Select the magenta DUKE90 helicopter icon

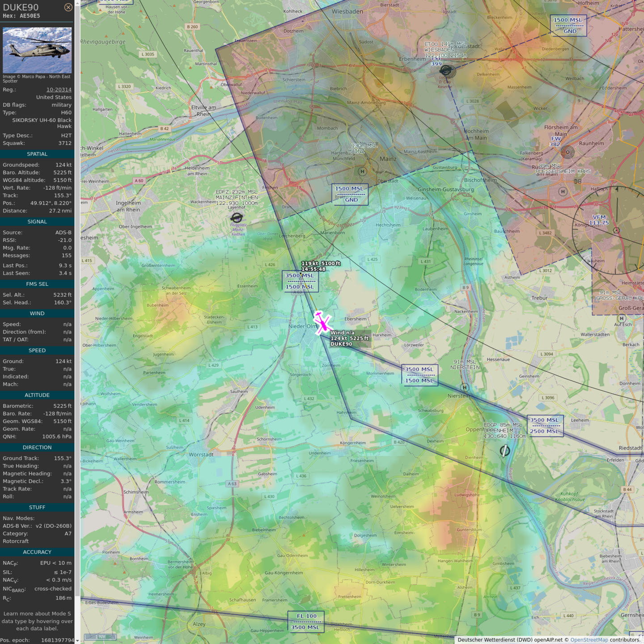click(322, 322)
